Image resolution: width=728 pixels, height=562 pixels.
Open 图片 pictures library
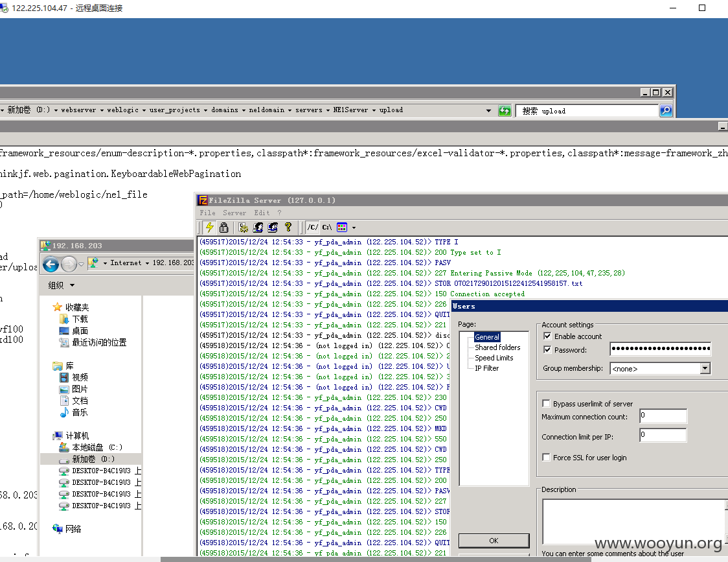[74, 389]
